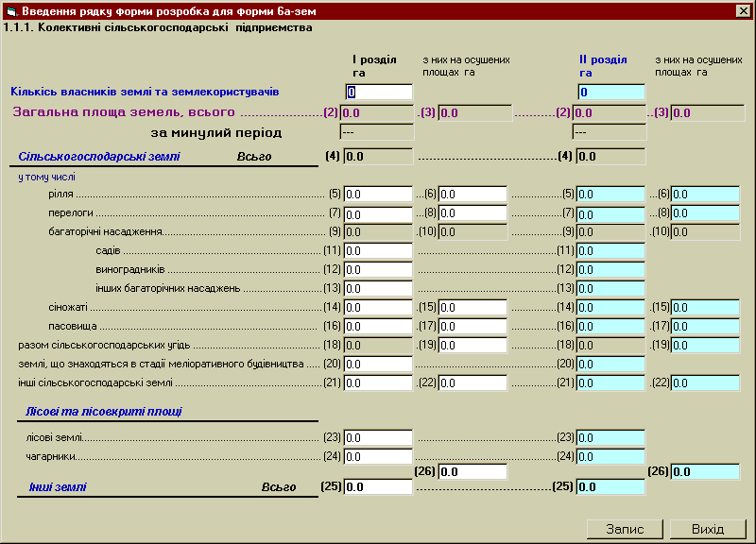Select садів field (11) in II розділ

(x=610, y=251)
